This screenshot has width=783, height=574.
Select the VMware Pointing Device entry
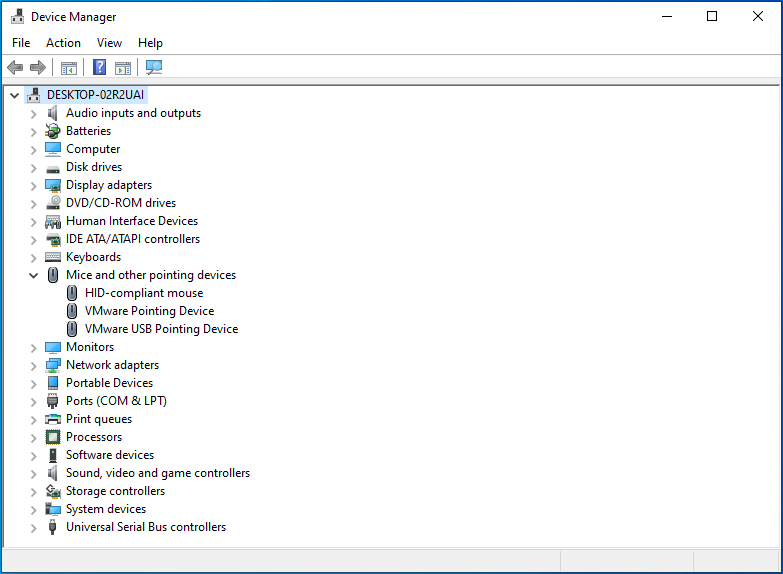point(149,311)
